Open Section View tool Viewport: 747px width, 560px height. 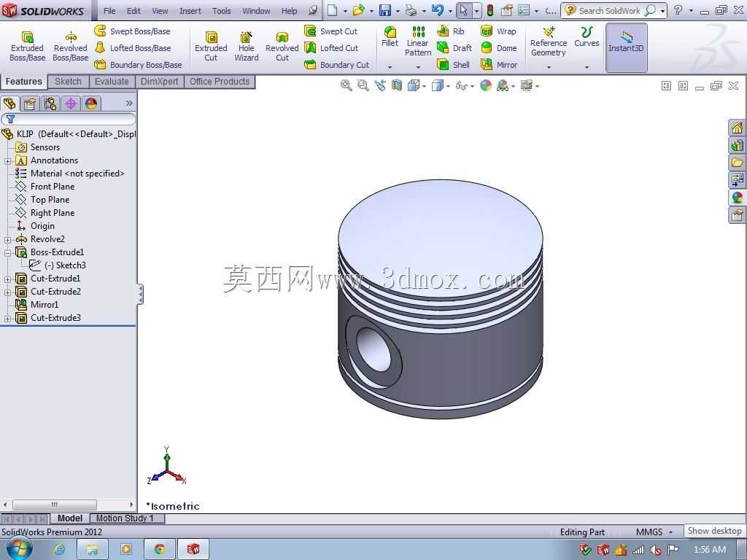coord(397,86)
